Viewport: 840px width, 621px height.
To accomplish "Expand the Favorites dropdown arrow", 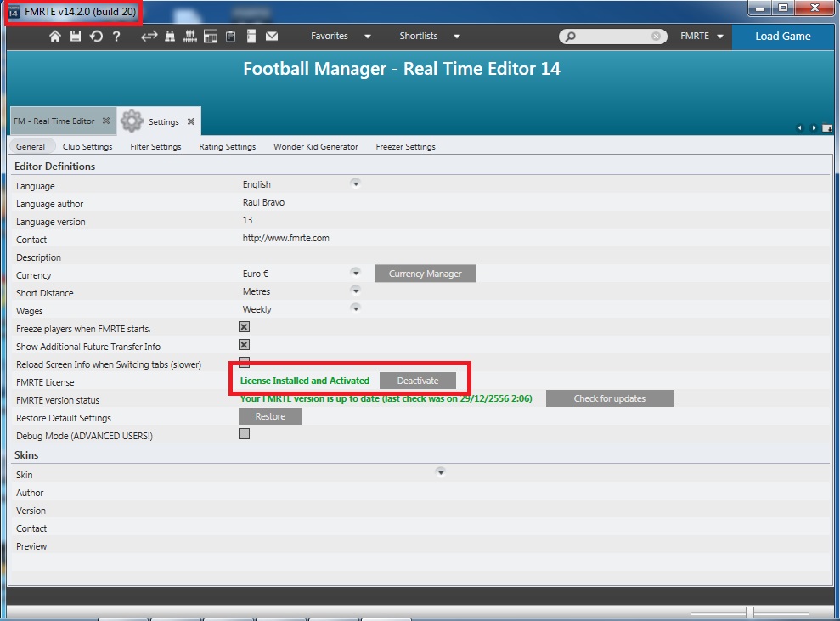I will [368, 37].
